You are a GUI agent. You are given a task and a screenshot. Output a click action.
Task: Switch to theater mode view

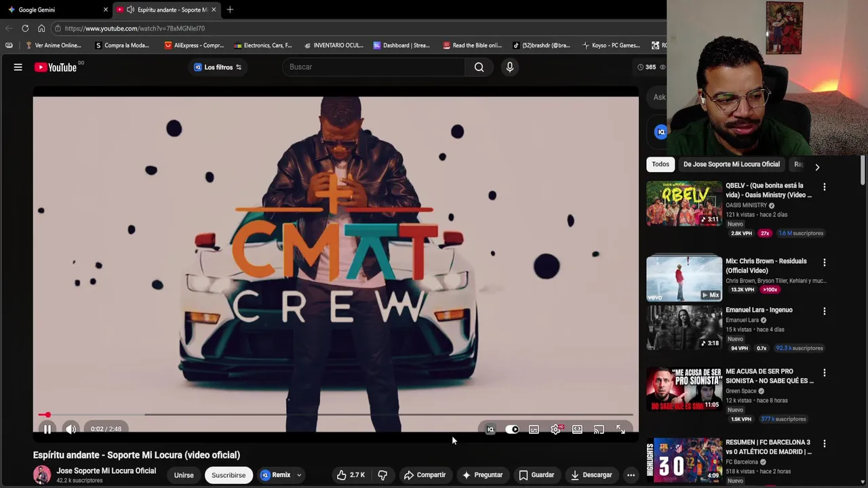577,430
